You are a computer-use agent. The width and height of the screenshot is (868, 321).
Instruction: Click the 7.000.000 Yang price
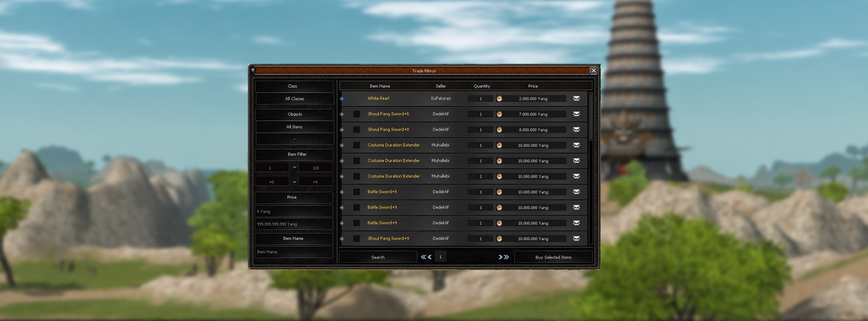533,114
